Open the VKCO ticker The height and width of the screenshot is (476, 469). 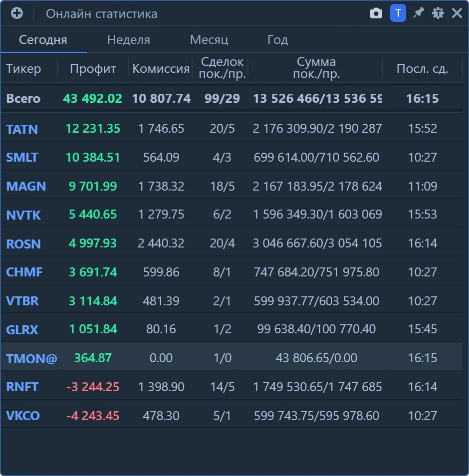point(23,416)
